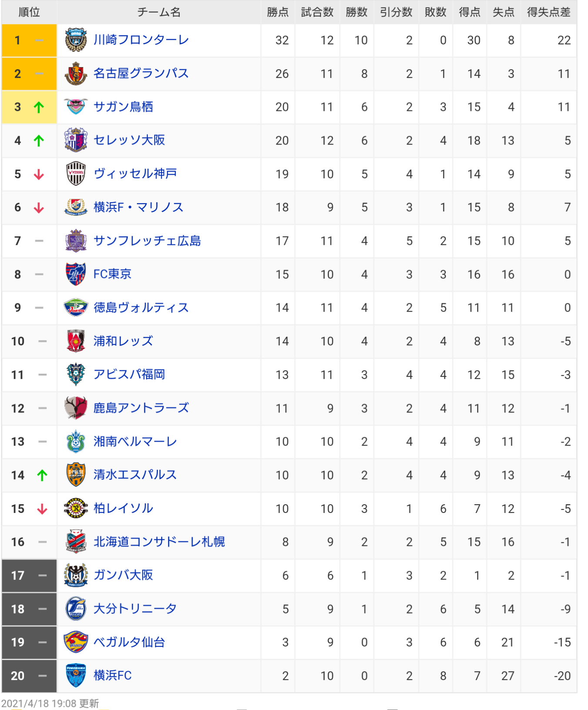
Task: Click the green up arrow beside rank 4
Action: pyautogui.click(x=39, y=141)
